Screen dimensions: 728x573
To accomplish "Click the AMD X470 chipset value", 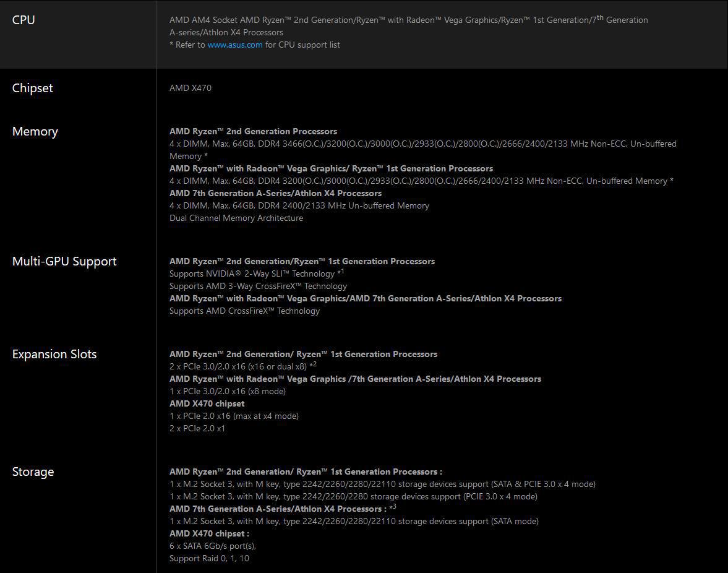I will (x=191, y=88).
